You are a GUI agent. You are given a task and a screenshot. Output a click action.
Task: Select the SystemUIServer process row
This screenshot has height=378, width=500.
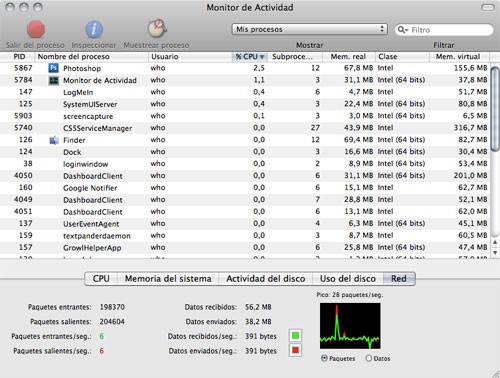(245, 104)
